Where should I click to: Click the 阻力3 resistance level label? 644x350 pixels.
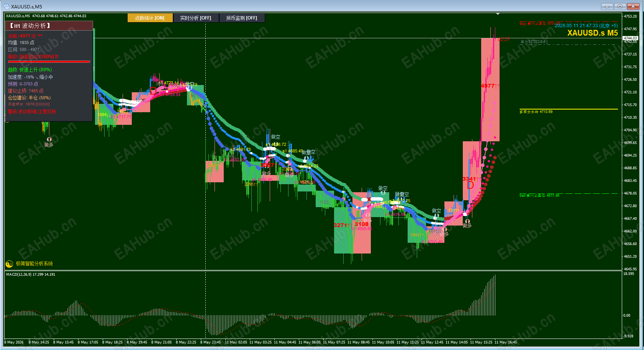click(534, 42)
